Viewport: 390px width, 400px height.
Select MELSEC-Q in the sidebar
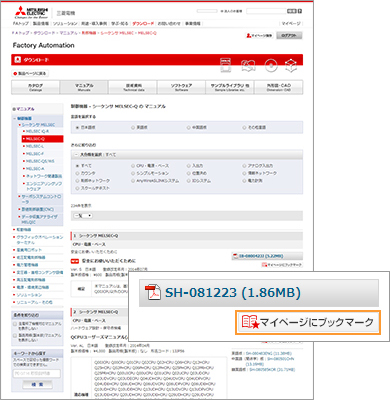pyautogui.click(x=42, y=139)
